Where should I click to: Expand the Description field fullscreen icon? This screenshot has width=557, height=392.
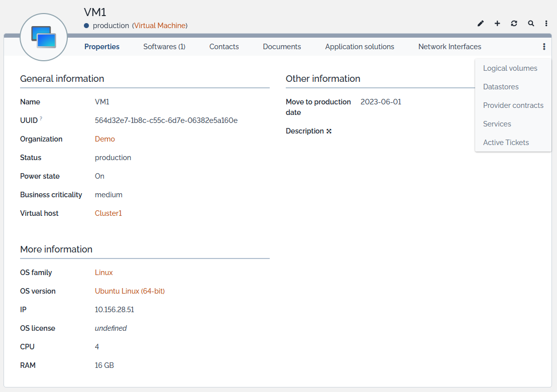point(329,132)
